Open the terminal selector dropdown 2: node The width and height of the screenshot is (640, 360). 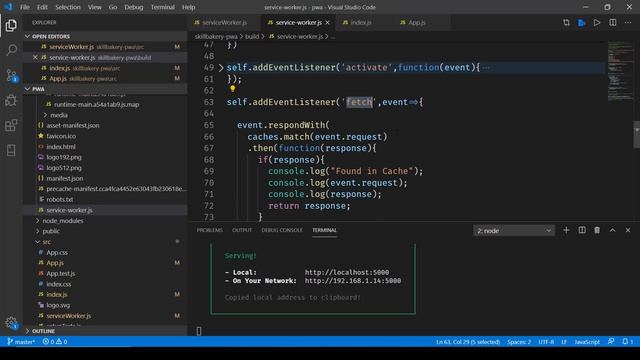(514, 231)
